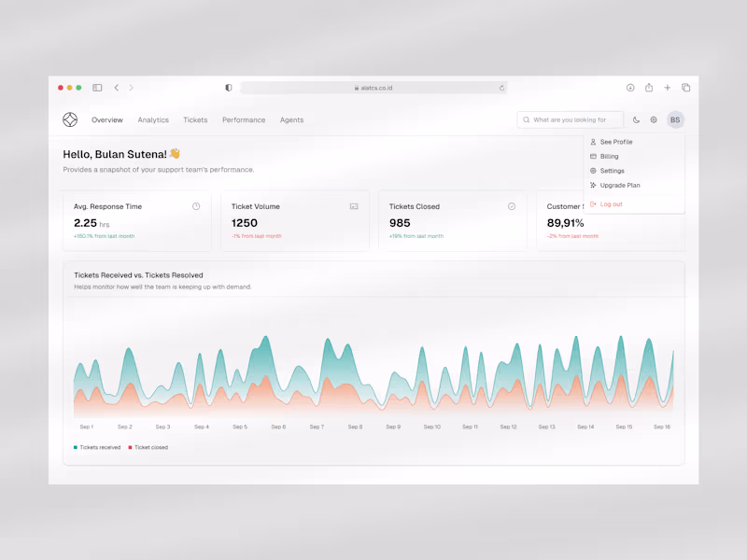Toggle the Ticket closed legend swatch
Screen dimensions: 747x560
point(132,447)
